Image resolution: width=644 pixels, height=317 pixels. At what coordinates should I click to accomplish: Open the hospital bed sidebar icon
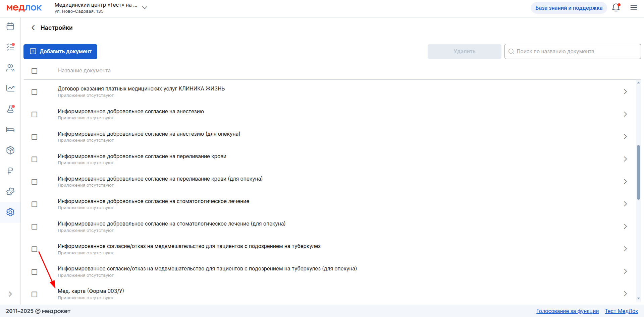tap(10, 130)
